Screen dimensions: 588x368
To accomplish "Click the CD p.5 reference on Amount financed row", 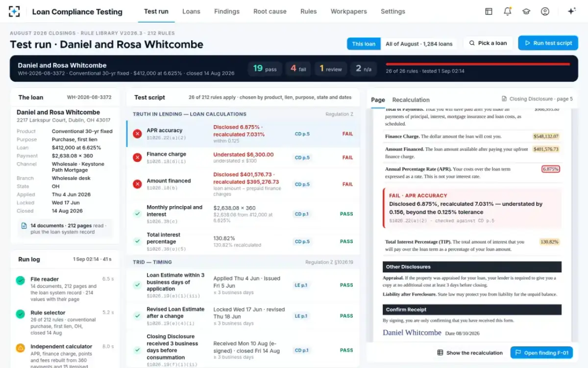I will point(302,184).
